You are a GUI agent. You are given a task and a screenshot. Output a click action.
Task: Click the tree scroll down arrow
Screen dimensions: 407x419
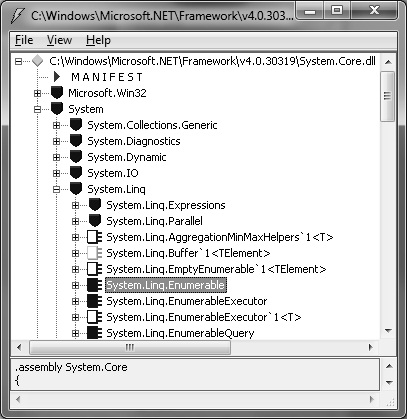[x=388, y=331]
